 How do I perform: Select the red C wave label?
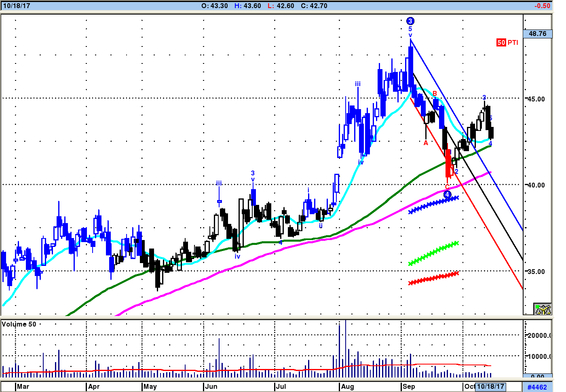tap(447, 187)
